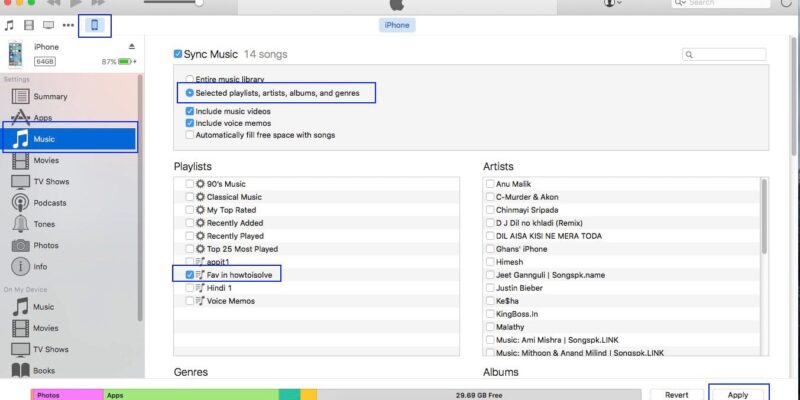The image size is (800, 400).
Task: Select the iPhone device icon in toolbar
Action: coord(94,25)
